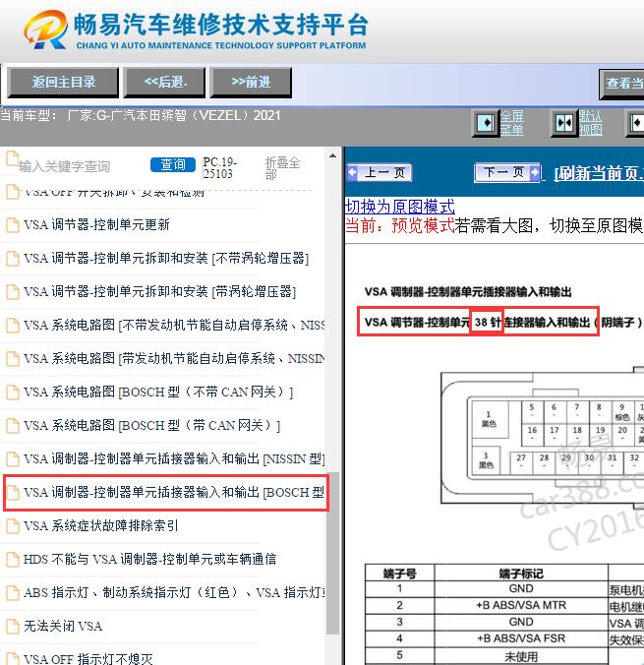Go to previous page with 上一页
Screen dimensions: 644x665
[x=380, y=172]
